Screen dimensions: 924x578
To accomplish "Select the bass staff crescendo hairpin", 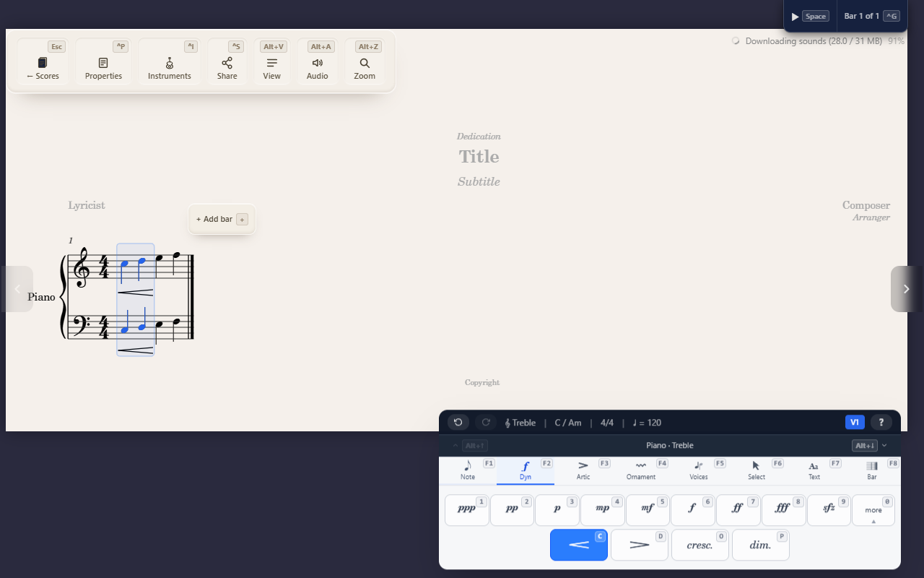I will [x=135, y=350].
